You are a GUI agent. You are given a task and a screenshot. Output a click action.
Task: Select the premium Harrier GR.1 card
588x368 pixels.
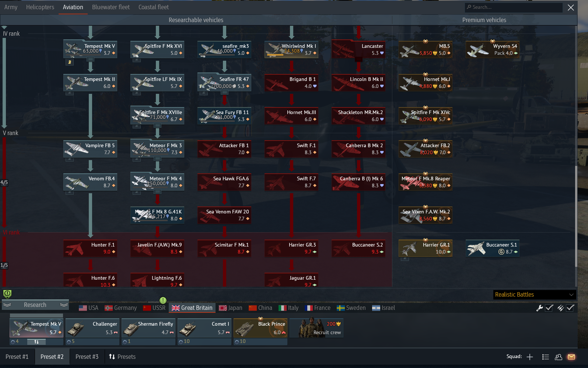tap(426, 248)
